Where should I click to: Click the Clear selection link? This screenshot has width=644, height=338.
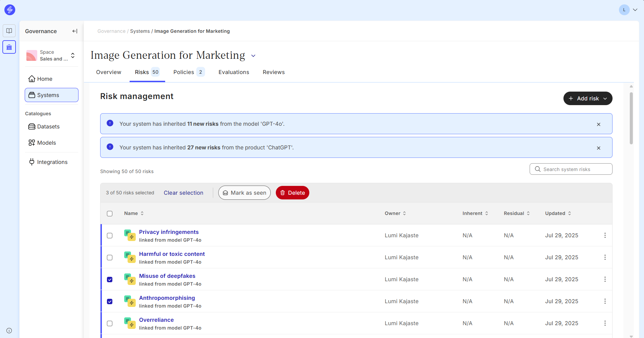(183, 193)
